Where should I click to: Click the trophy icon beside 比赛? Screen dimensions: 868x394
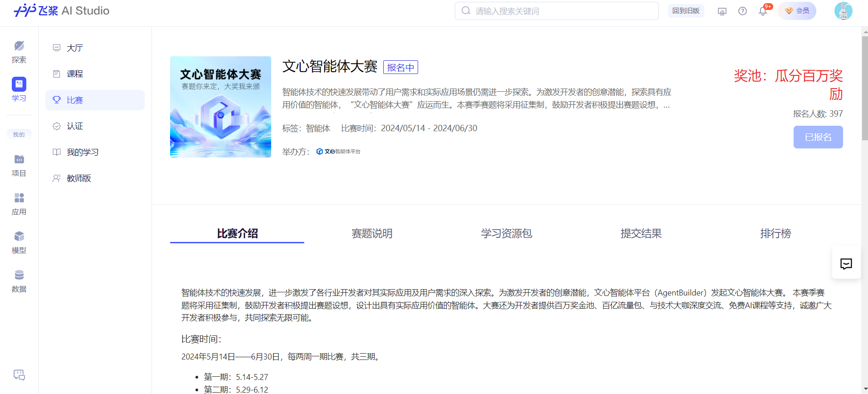coord(57,100)
